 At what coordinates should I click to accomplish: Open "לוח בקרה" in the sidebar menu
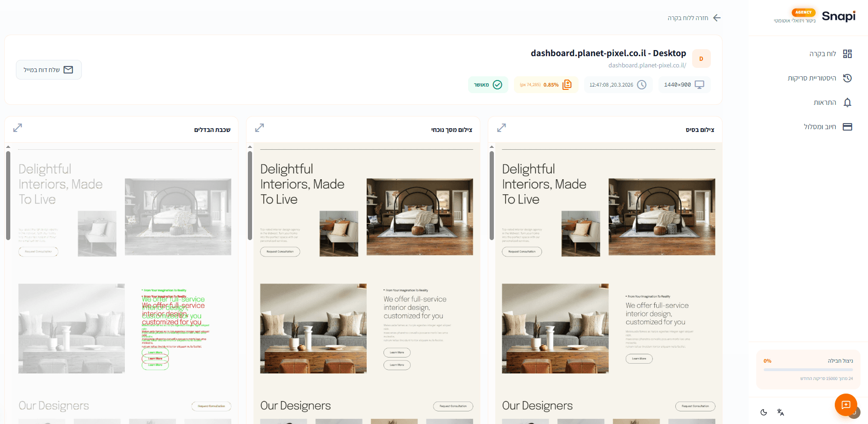830,54
